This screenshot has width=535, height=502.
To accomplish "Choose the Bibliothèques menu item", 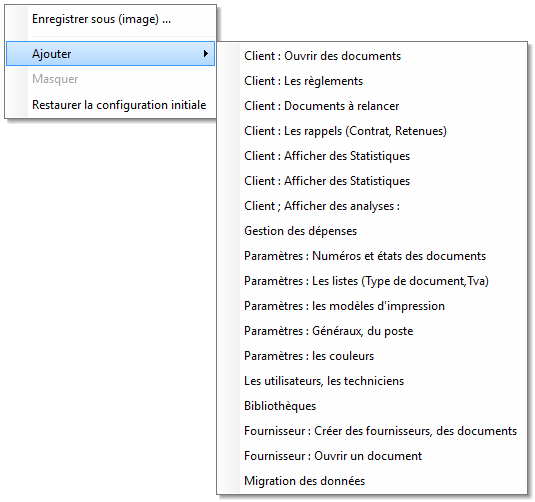I will pyautogui.click(x=372, y=406).
